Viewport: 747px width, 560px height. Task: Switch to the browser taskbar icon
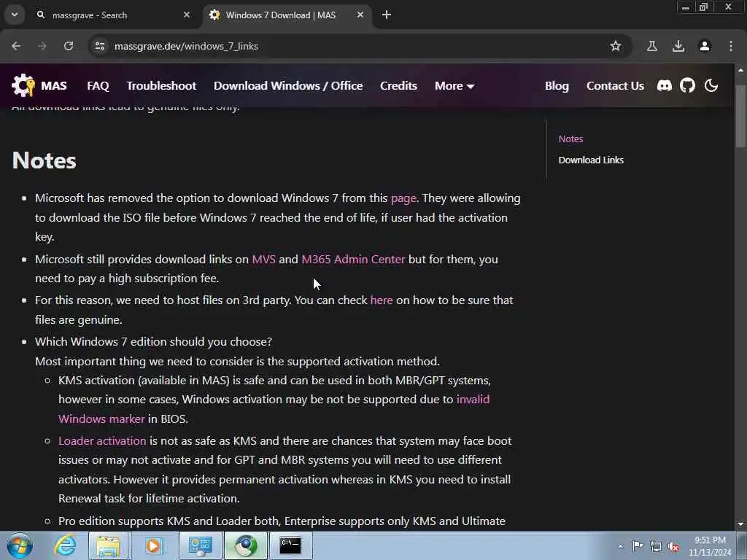[x=246, y=545]
